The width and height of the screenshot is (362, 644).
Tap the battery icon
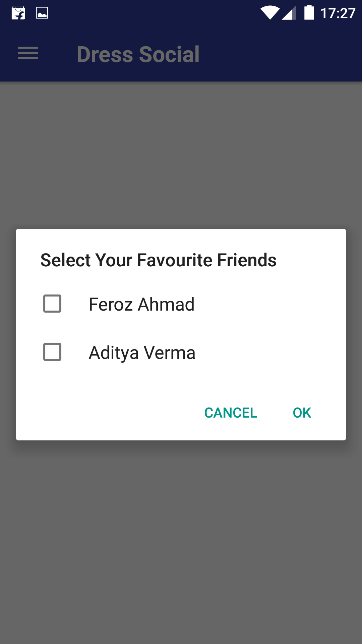pos(309,13)
